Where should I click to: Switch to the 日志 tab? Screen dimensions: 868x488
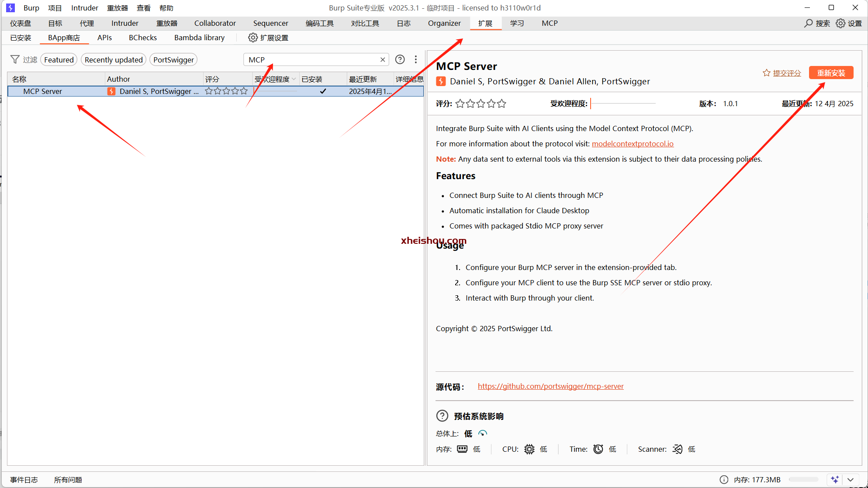point(404,23)
